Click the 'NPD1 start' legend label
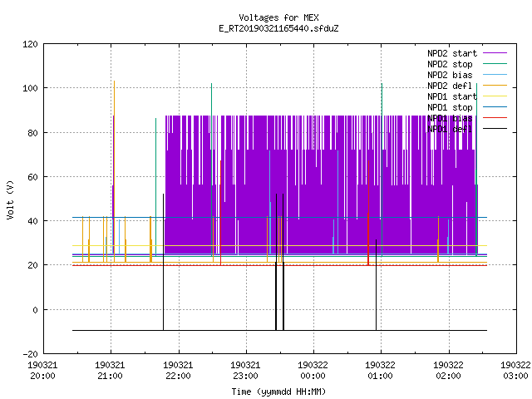Screen dimensions: 532x399 452,96
